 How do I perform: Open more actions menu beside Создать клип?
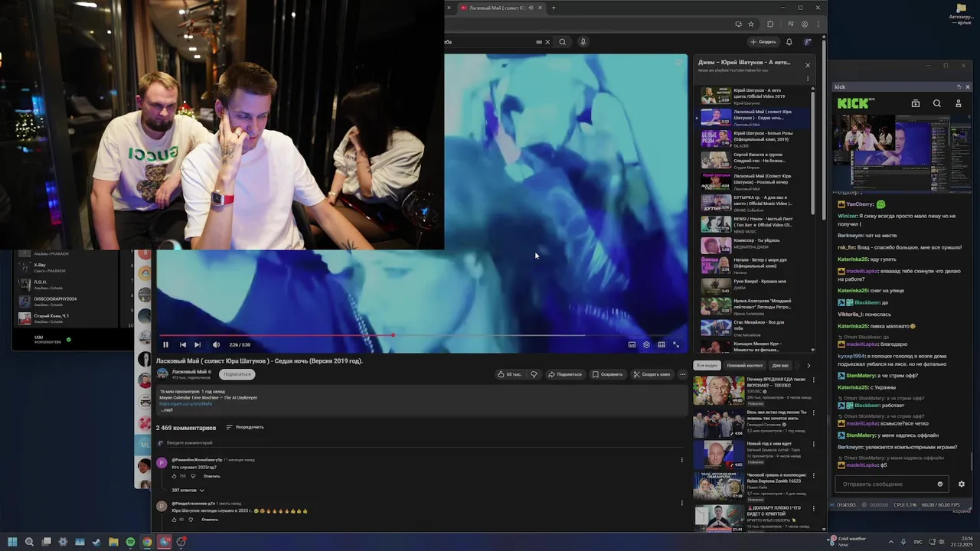pyautogui.click(x=682, y=374)
